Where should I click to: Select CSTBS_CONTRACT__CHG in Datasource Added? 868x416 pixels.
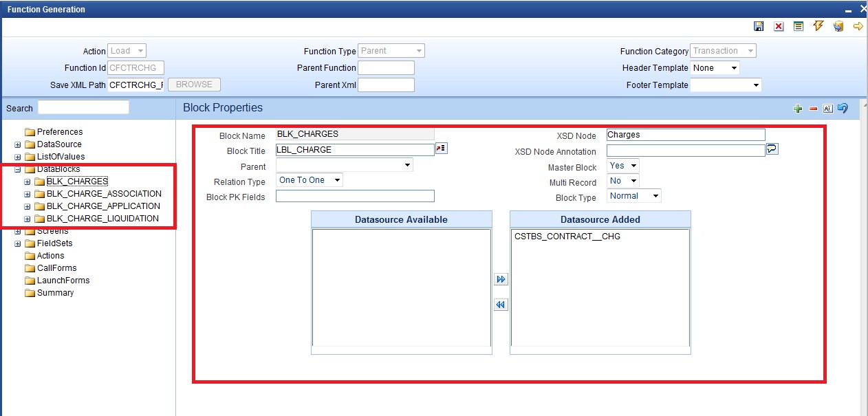tap(567, 237)
